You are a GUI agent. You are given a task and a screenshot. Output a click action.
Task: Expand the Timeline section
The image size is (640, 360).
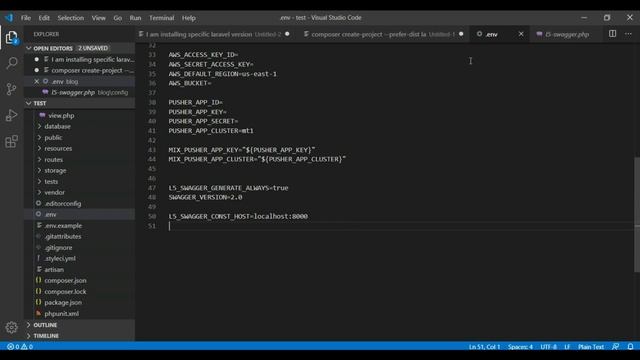pos(80,336)
